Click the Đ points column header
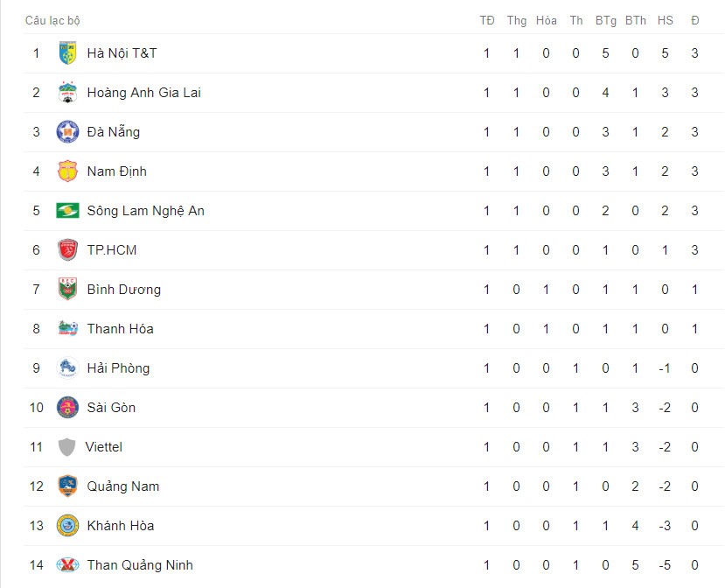The width and height of the screenshot is (725, 588). pyautogui.click(x=695, y=20)
